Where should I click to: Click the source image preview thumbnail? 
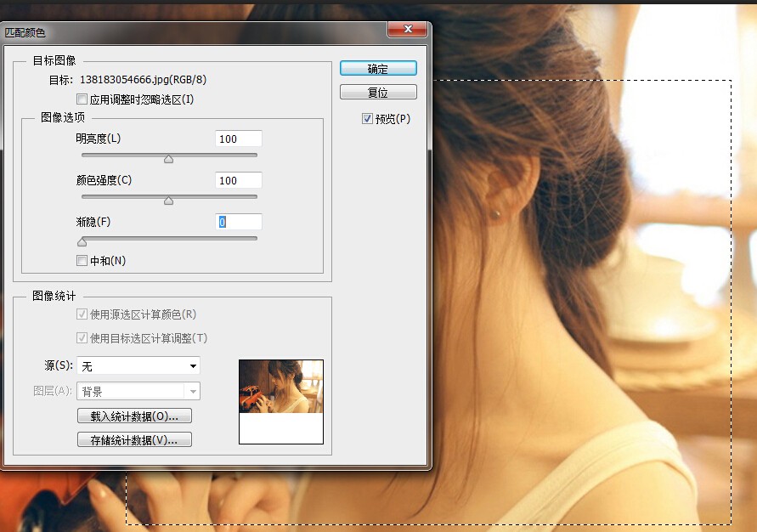click(x=281, y=402)
